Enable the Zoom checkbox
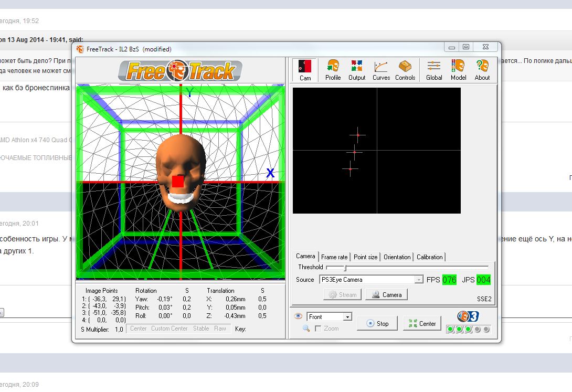 317,329
